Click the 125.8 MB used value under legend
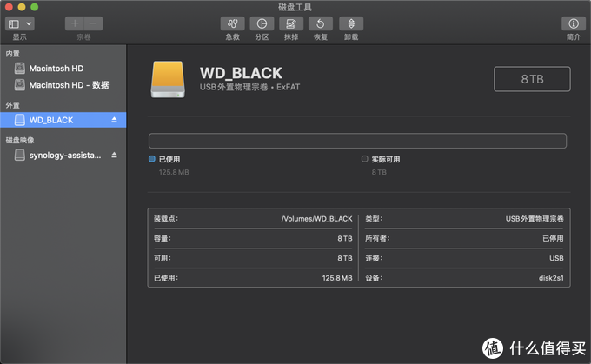This screenshot has width=591, height=364. pyautogui.click(x=174, y=172)
